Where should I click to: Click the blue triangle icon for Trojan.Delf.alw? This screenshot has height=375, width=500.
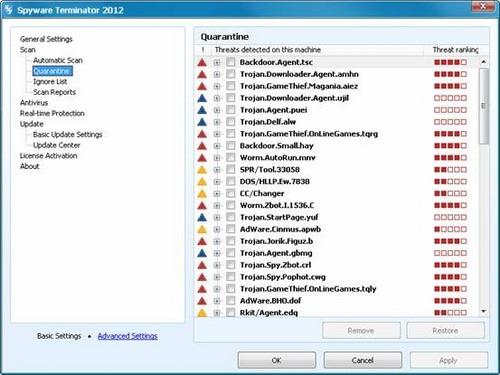[x=202, y=122]
